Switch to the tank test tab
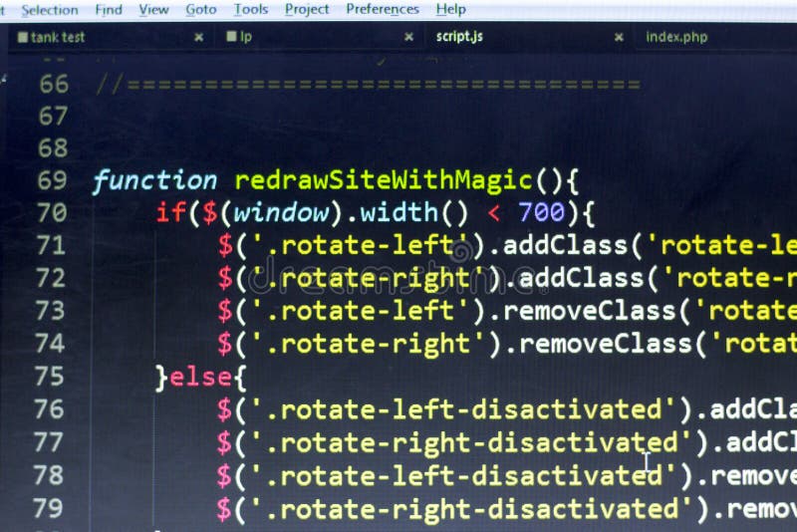Image resolution: width=797 pixels, height=532 pixels. click(60, 37)
